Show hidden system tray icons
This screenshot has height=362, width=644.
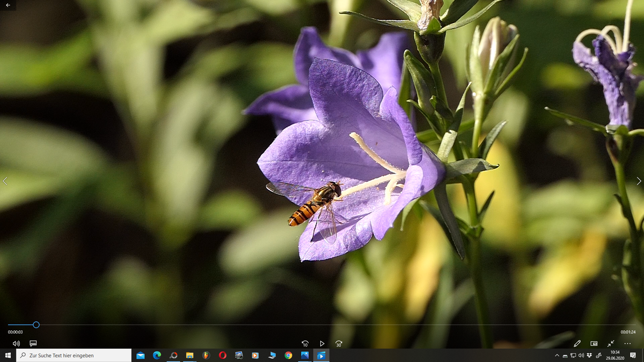(557, 354)
